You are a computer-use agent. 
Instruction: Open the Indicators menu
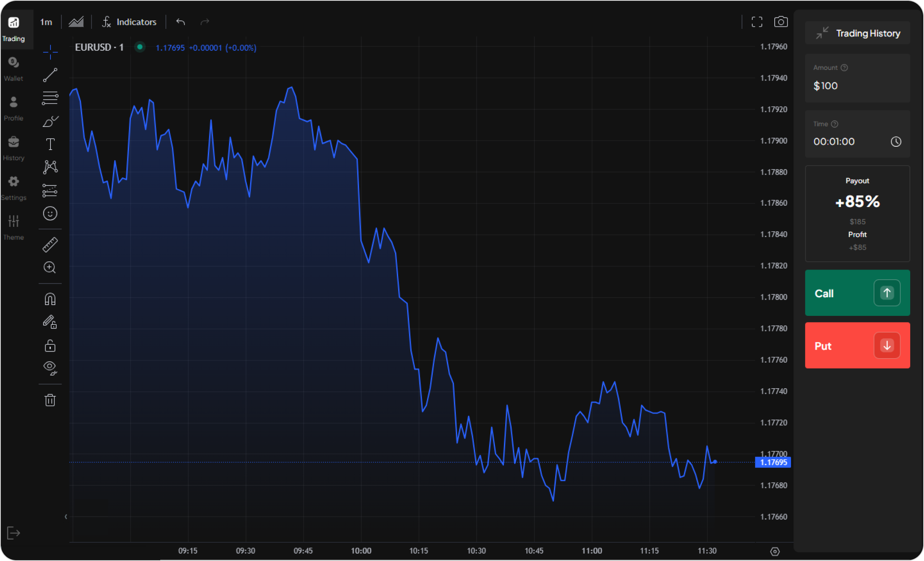point(129,22)
